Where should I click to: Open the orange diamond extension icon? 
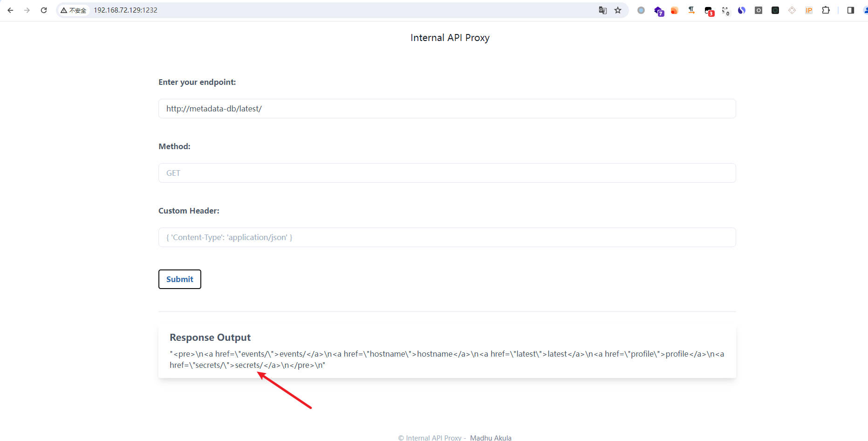point(792,10)
